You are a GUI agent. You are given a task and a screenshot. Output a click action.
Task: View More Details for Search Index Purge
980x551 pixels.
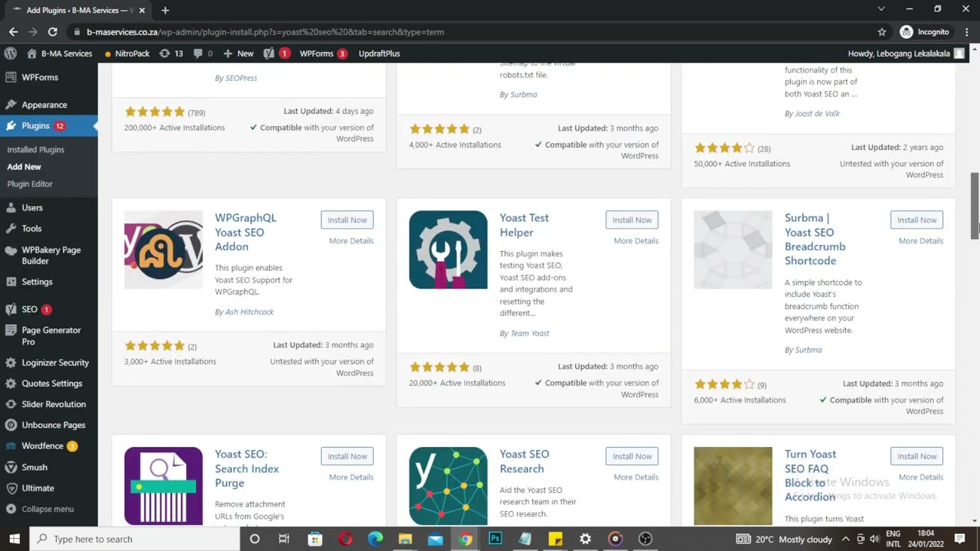click(351, 477)
